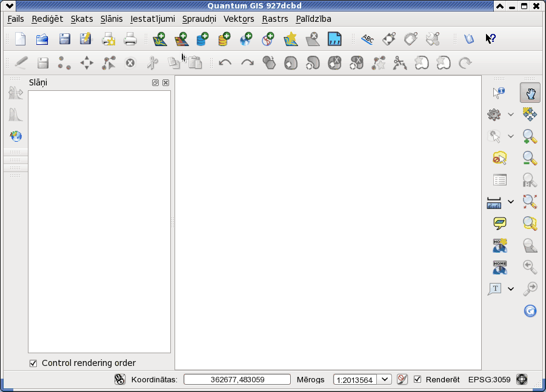The height and width of the screenshot is (392, 546).
Task: Open the Iestatījumi menu
Action: coord(153,19)
